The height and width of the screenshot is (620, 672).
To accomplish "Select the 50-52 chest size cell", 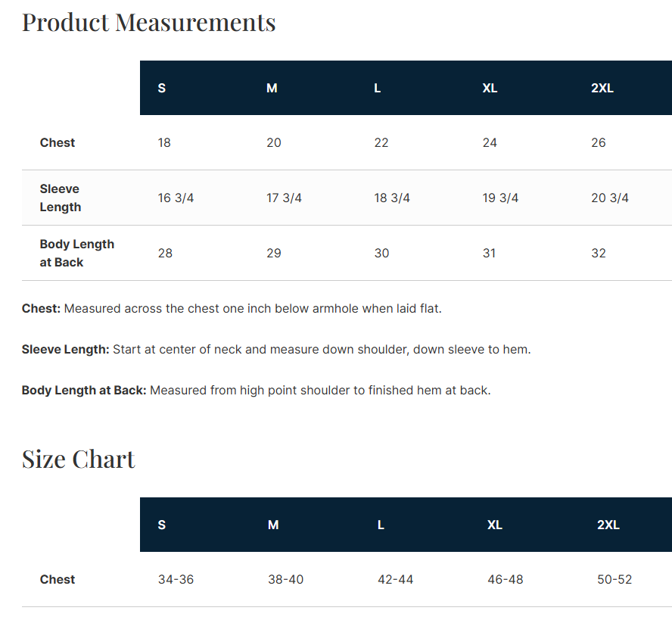I will click(x=614, y=579).
